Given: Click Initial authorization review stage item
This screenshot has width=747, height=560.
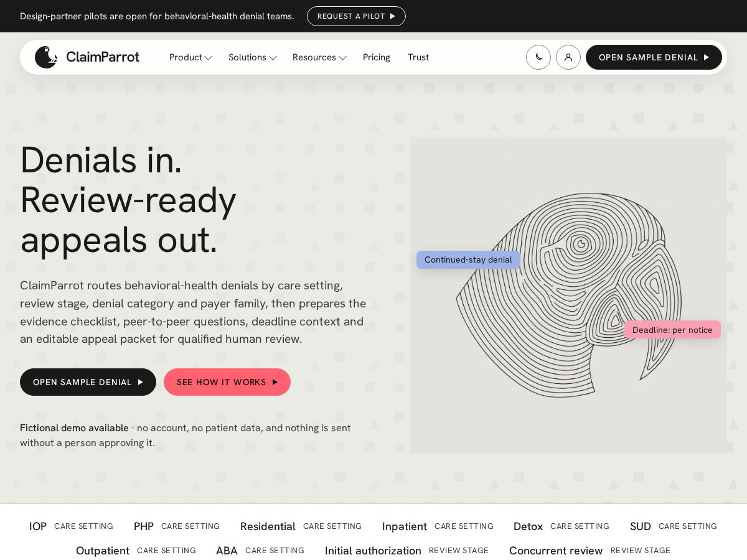Looking at the screenshot, I should [407, 551].
